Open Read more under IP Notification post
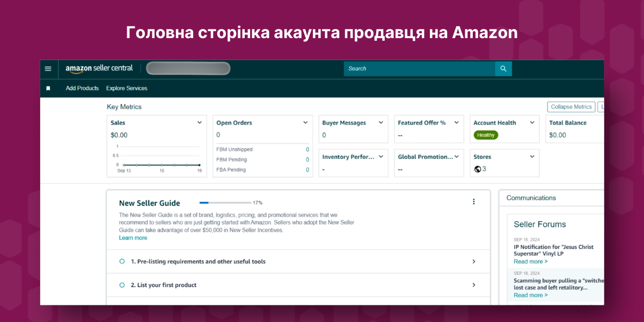The image size is (644, 322). [x=531, y=261]
